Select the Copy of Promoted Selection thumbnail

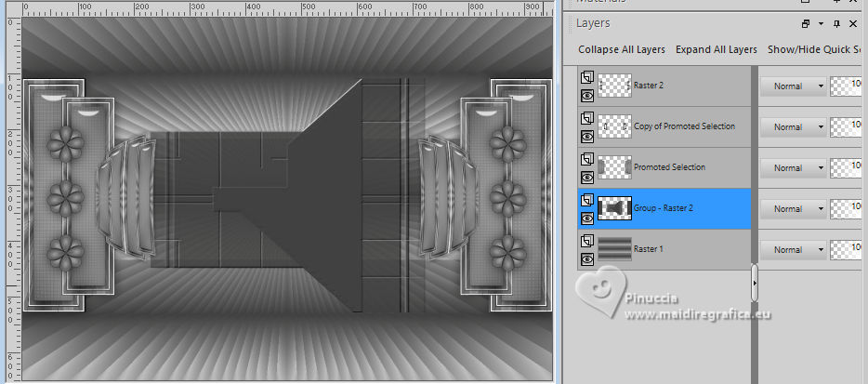coord(614,126)
